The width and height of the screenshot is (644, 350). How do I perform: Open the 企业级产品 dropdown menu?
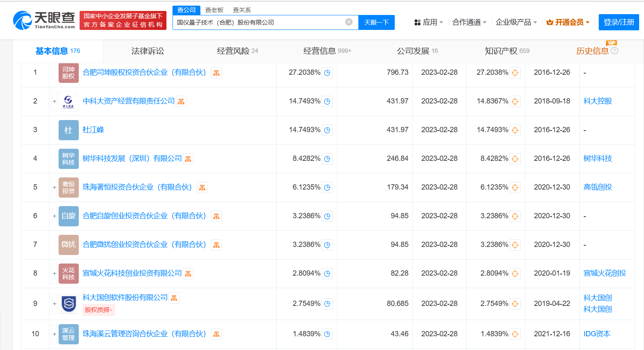click(x=516, y=22)
